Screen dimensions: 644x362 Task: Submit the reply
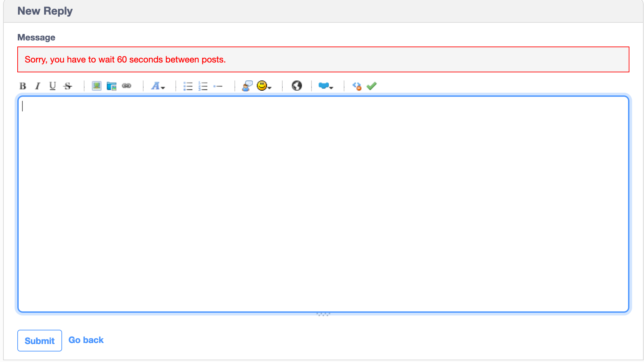[x=39, y=340]
